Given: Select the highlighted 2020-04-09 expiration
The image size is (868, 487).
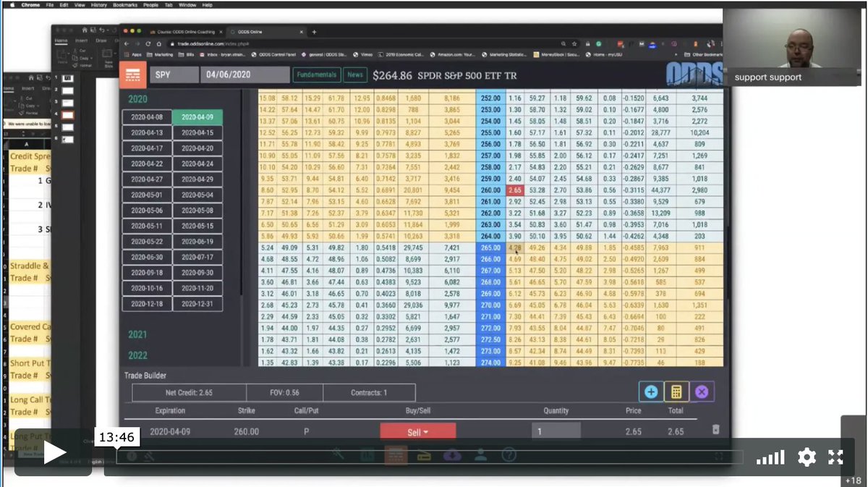Looking at the screenshot, I should pos(197,117).
